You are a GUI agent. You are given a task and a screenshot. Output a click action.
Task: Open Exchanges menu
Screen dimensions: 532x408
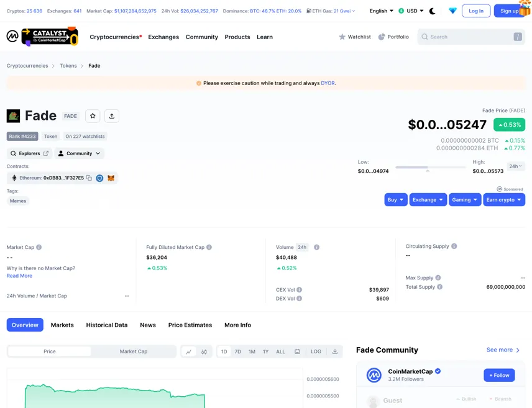coord(163,37)
